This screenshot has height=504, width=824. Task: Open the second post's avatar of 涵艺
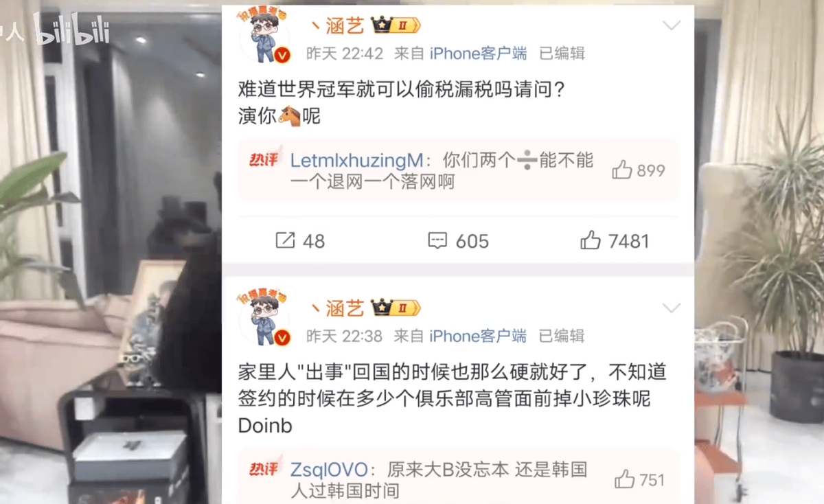point(264,320)
